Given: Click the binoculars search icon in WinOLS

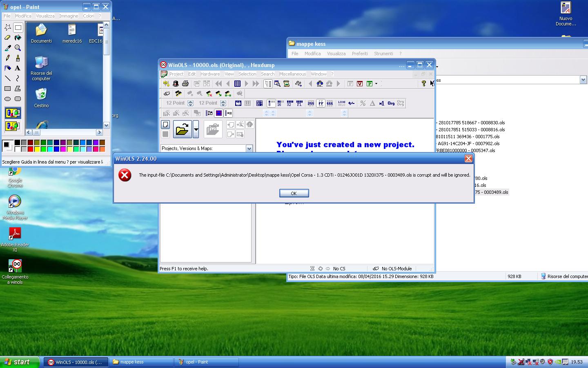Looking at the screenshot, I should point(320,83).
